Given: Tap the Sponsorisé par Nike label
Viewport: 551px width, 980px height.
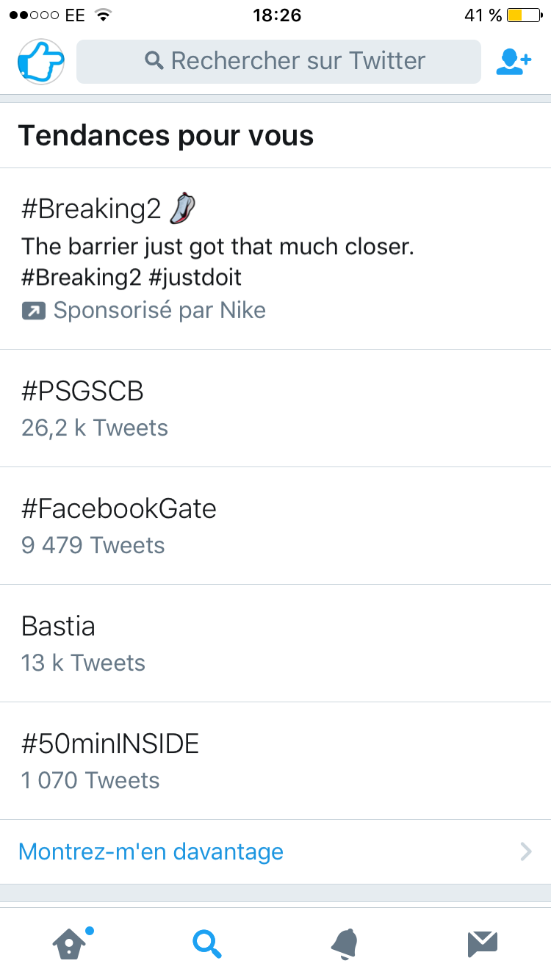Looking at the screenshot, I should tap(159, 311).
